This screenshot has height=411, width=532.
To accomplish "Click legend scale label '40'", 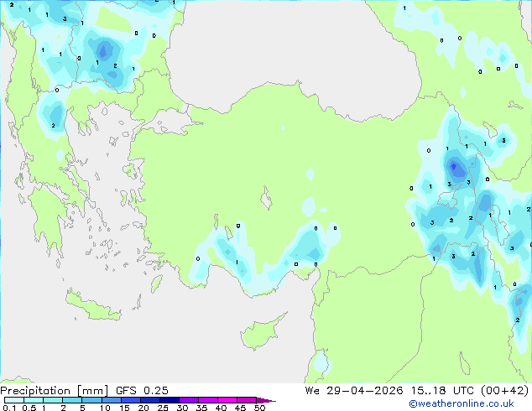I will pos(221,408).
